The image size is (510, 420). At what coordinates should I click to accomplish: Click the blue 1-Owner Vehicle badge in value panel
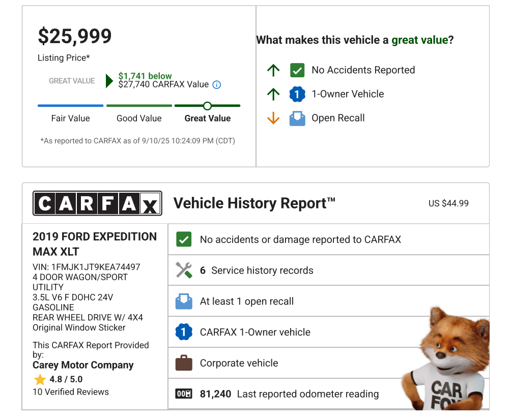[x=297, y=94]
